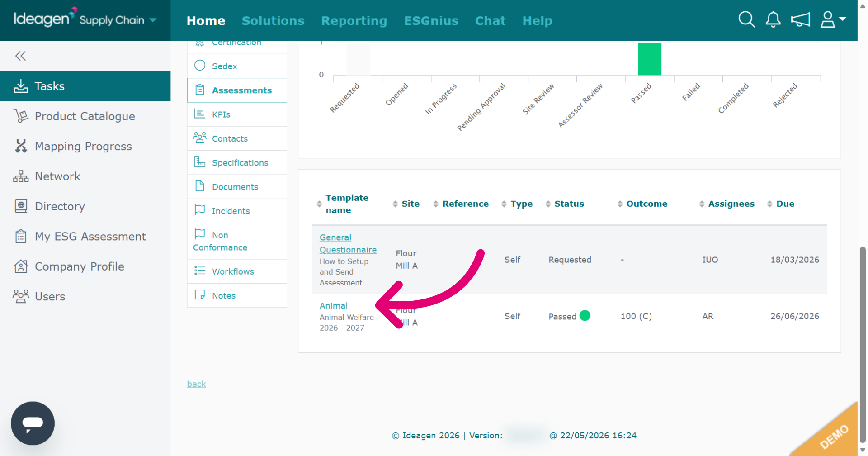Click the Ideagen logo
This screenshot has height=456, width=868.
point(45,18)
